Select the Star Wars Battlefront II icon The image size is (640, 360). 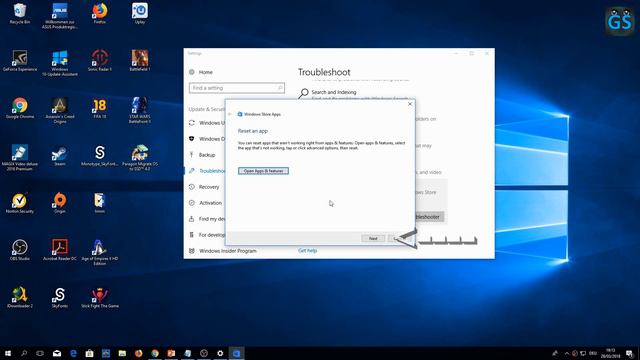tap(140, 111)
